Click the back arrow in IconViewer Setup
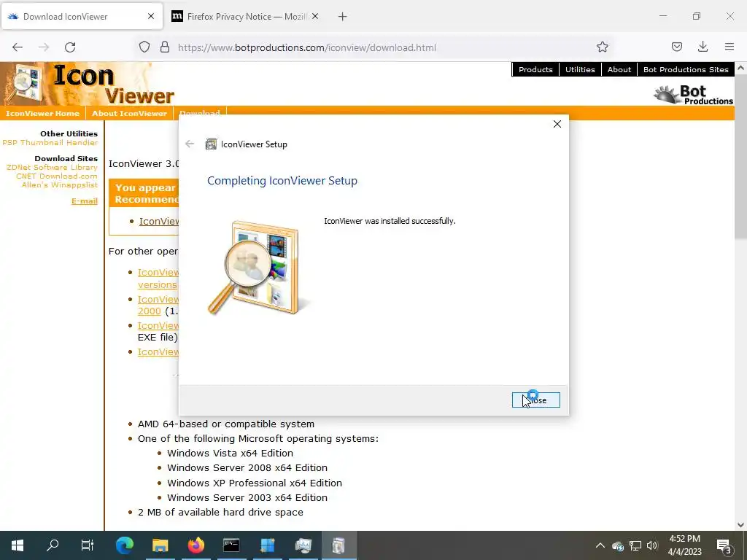 pyautogui.click(x=190, y=144)
